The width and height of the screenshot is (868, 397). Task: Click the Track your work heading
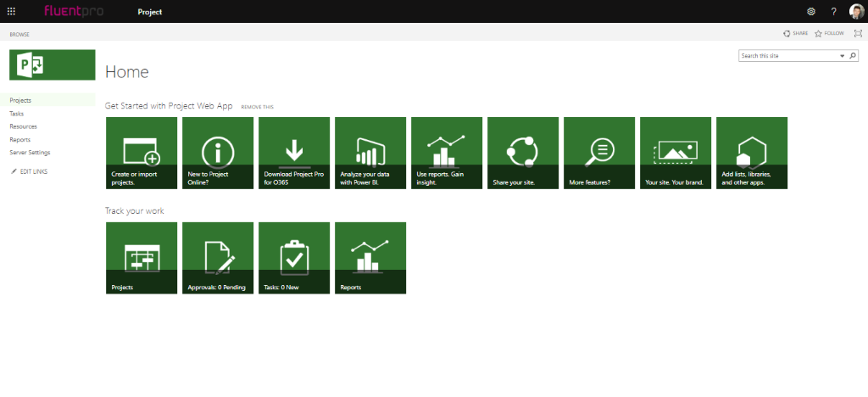pyautogui.click(x=135, y=211)
